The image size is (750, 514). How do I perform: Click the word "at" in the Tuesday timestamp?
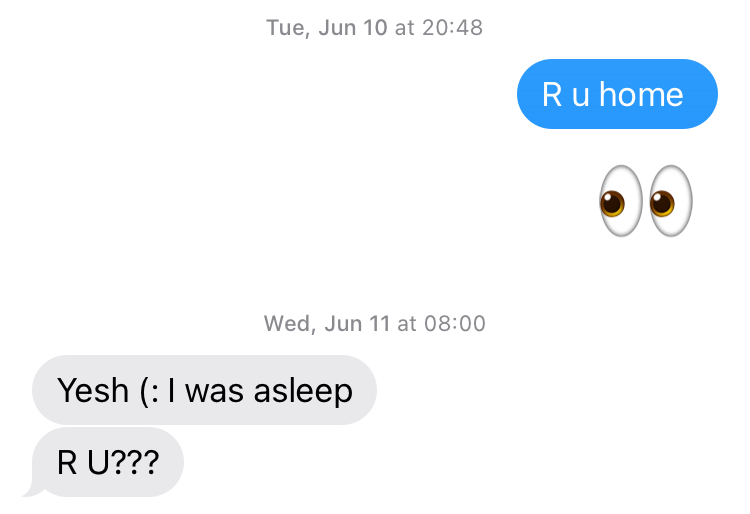404,28
